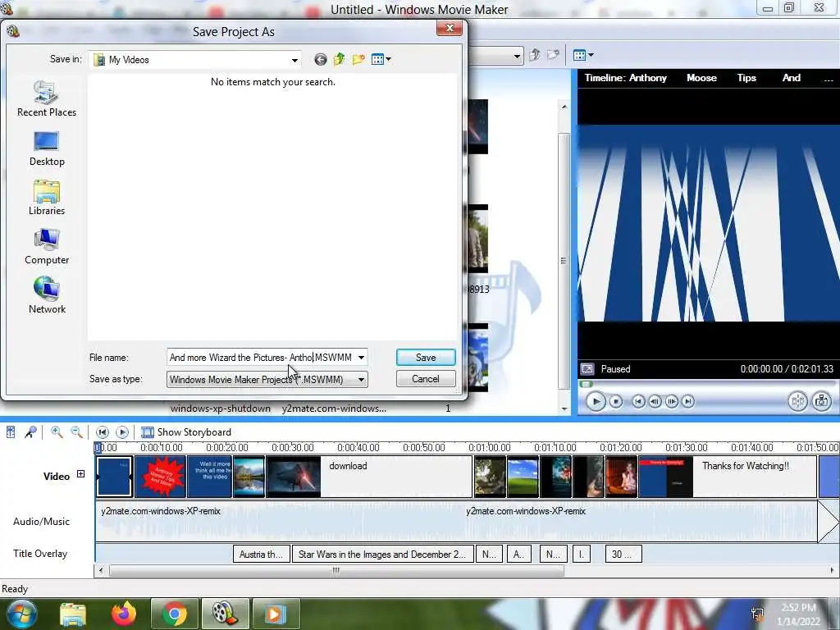
Task: Select the red starburst title clip
Action: click(x=161, y=477)
